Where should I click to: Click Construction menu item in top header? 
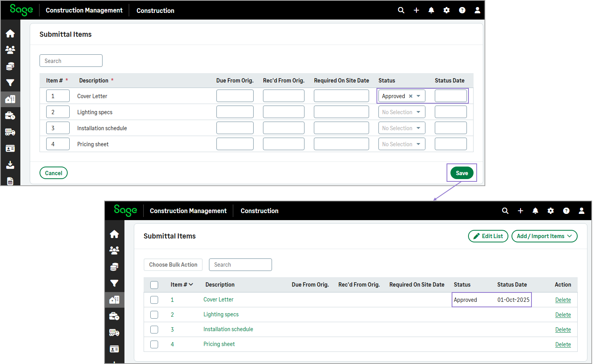[155, 11]
